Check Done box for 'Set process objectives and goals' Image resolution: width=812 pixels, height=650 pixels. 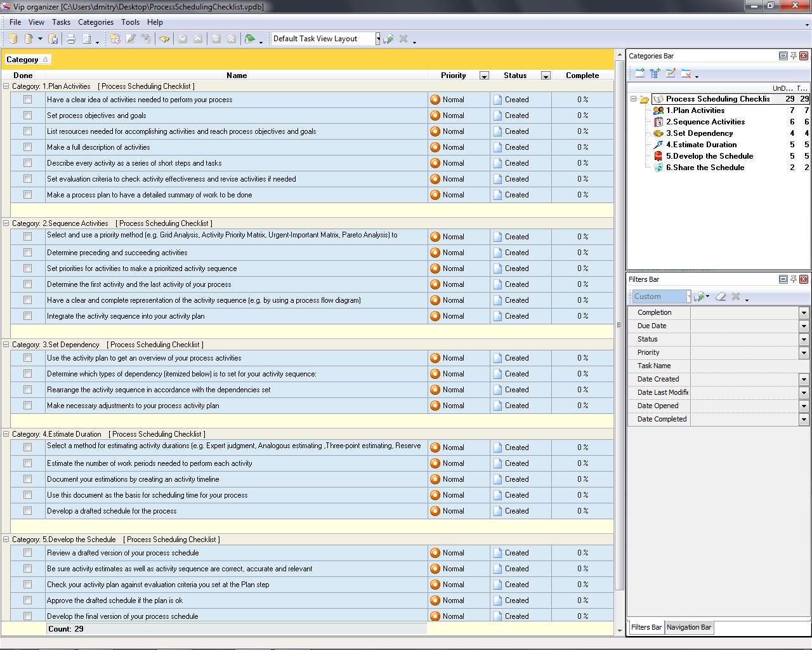(27, 116)
